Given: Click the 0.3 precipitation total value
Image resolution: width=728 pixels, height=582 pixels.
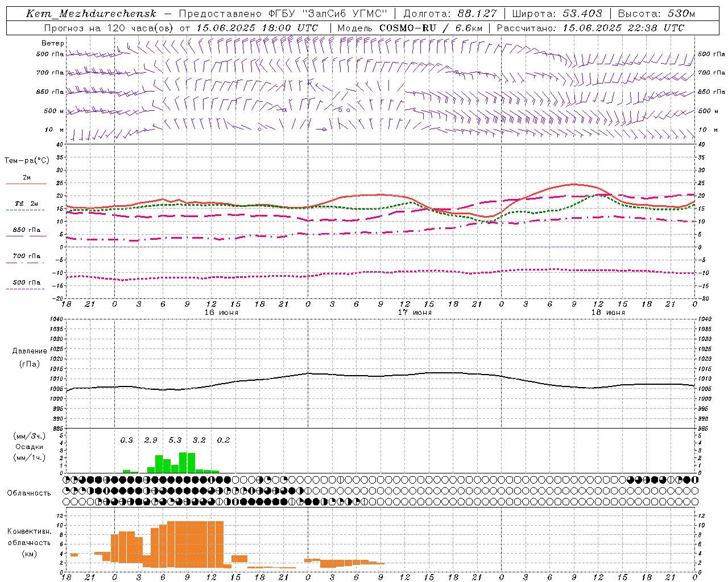Looking at the screenshot, I should click(x=127, y=440).
